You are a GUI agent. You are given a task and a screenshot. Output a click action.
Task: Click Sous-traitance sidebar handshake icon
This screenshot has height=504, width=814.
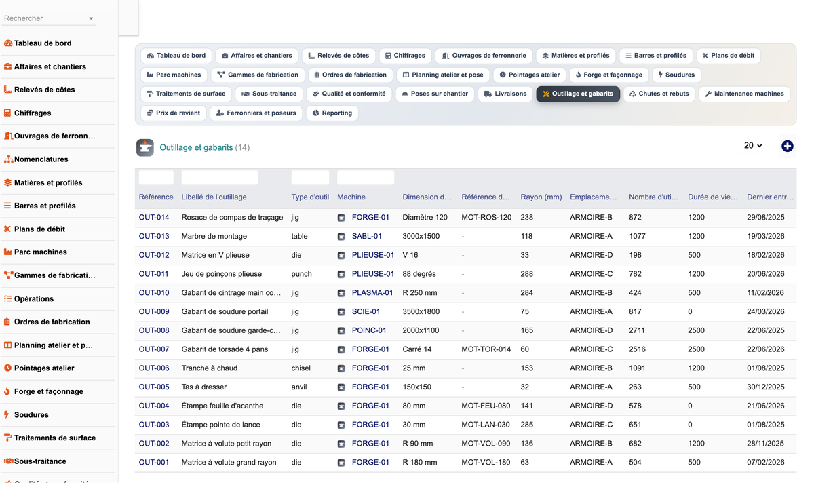coord(8,461)
